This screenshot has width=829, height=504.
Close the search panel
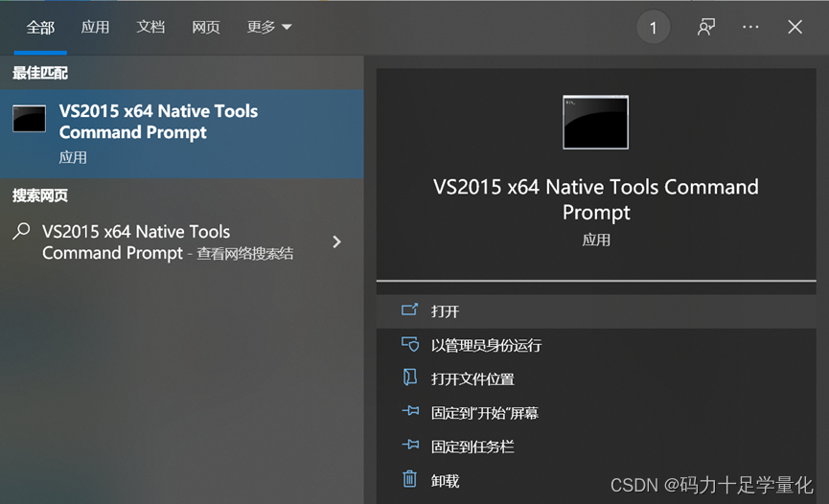pyautogui.click(x=794, y=27)
